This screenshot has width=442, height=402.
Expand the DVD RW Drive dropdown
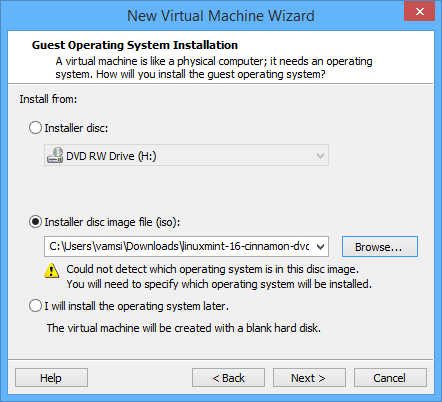[x=320, y=156]
